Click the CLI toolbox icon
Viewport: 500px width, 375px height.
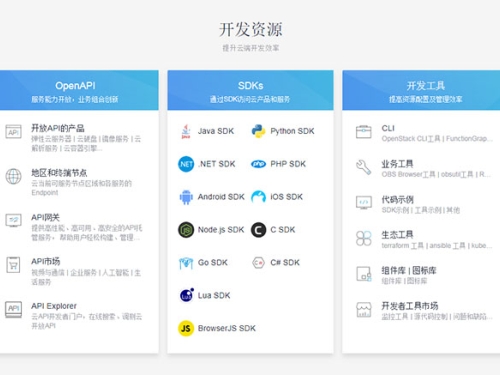[x=364, y=132]
